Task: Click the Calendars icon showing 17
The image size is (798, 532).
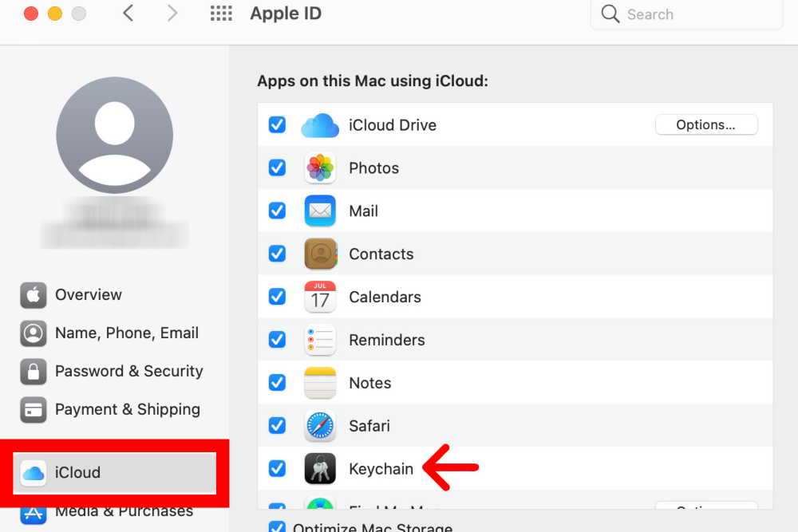Action: pyautogui.click(x=320, y=297)
